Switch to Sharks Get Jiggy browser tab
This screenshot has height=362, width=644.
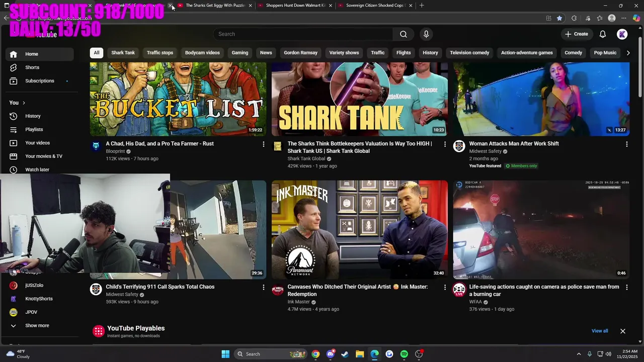click(x=215, y=6)
